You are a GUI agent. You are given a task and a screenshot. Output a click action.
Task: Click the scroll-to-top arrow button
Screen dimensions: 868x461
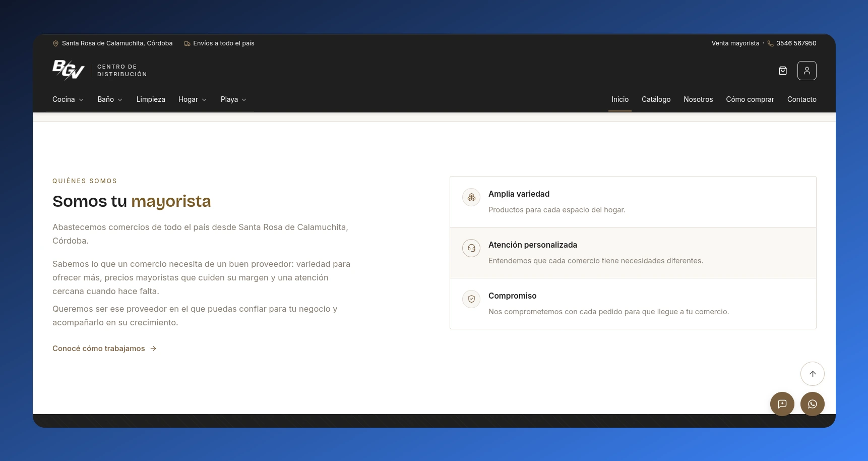click(x=813, y=374)
